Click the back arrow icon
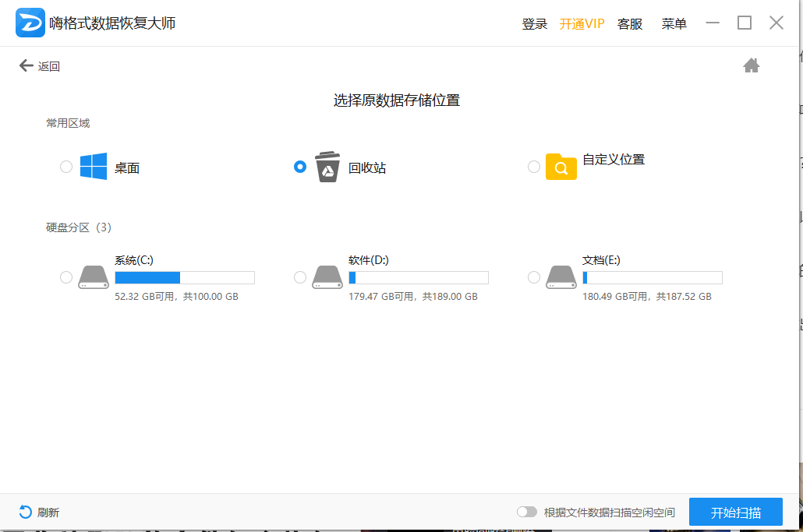Viewport: 803px width, 532px height. tap(27, 66)
